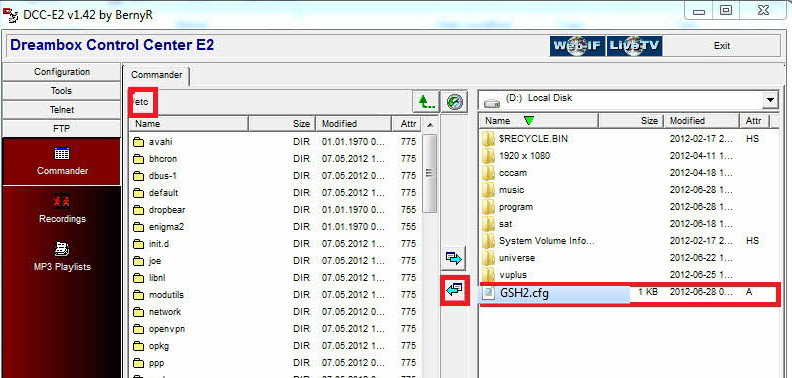Click the Exit button

pos(722,46)
